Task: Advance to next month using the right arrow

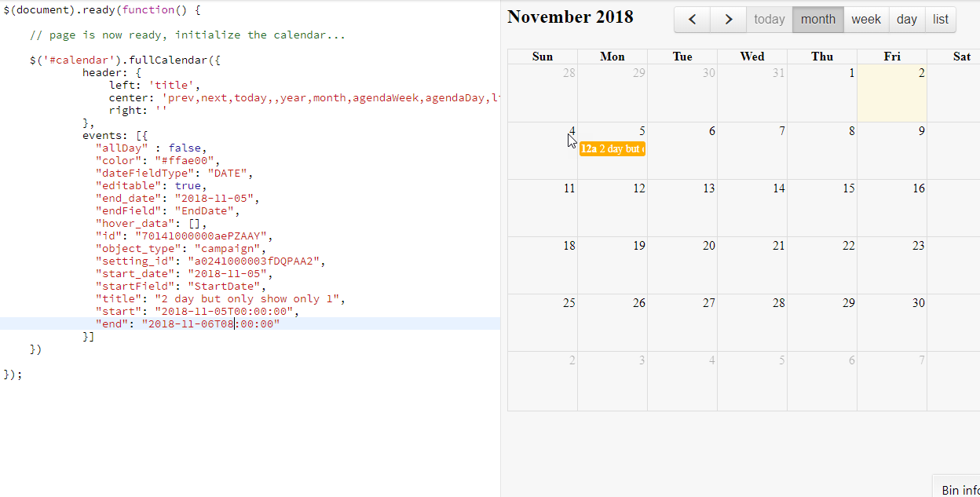Action: pos(728,19)
